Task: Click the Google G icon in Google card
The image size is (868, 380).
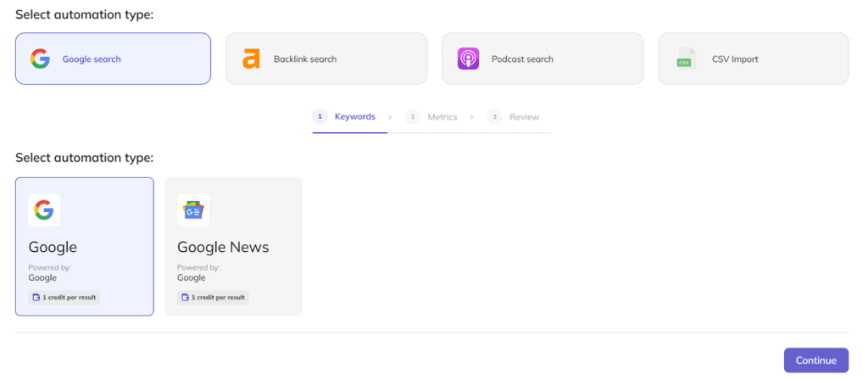Action: point(44,210)
